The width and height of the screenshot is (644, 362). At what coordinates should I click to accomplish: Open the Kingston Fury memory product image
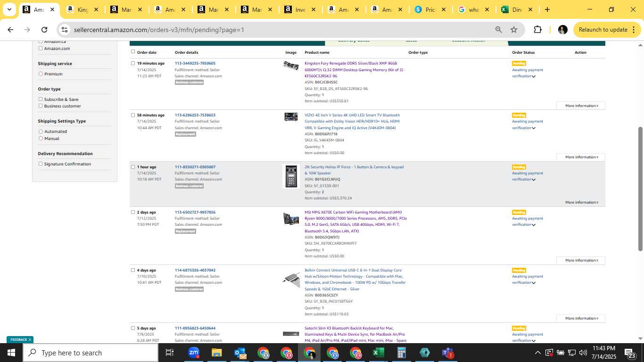coord(291,66)
